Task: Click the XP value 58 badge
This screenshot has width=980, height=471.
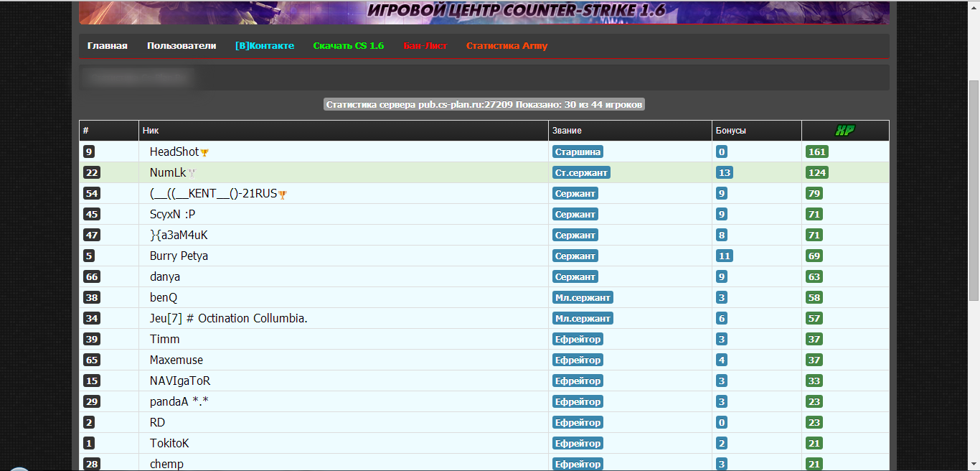Action: [814, 298]
